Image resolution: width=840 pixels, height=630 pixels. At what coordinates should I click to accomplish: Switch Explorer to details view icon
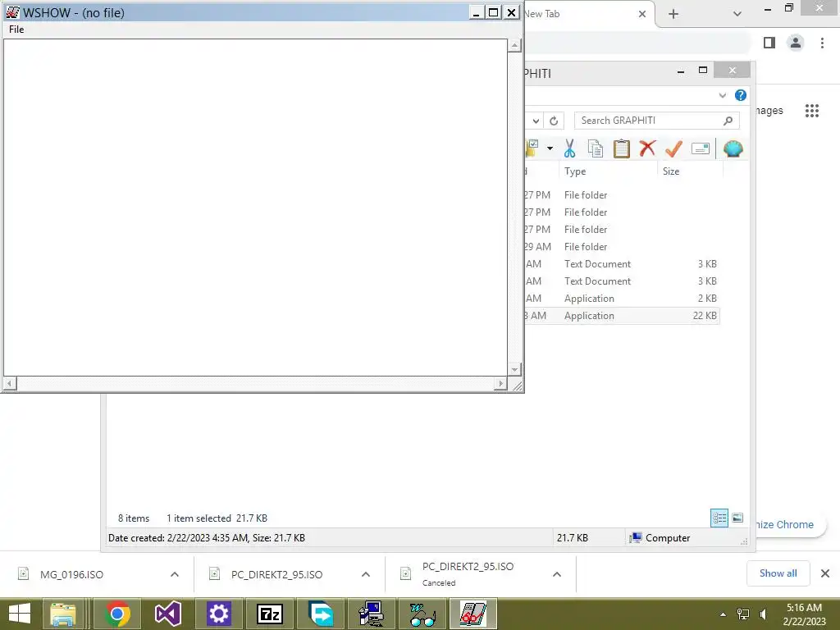click(x=719, y=518)
